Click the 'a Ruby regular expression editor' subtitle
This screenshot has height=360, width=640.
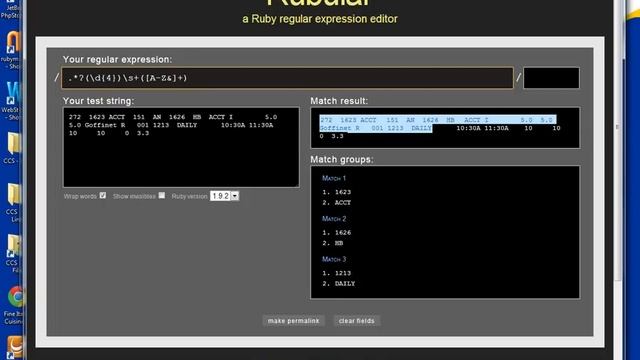[320, 19]
